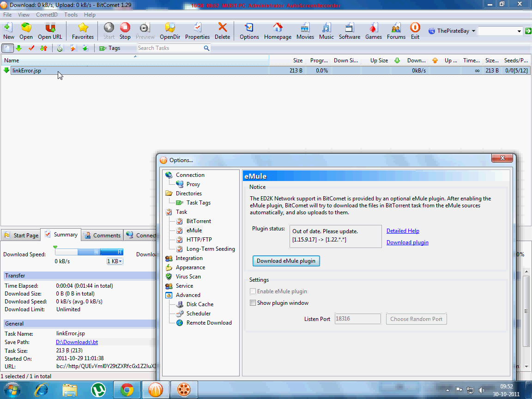Image resolution: width=532 pixels, height=399 pixels.
Task: Click the Windows Start button
Action: (x=12, y=389)
